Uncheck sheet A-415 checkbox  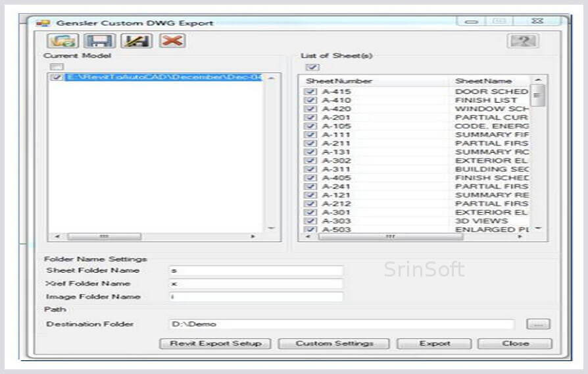pyautogui.click(x=310, y=92)
